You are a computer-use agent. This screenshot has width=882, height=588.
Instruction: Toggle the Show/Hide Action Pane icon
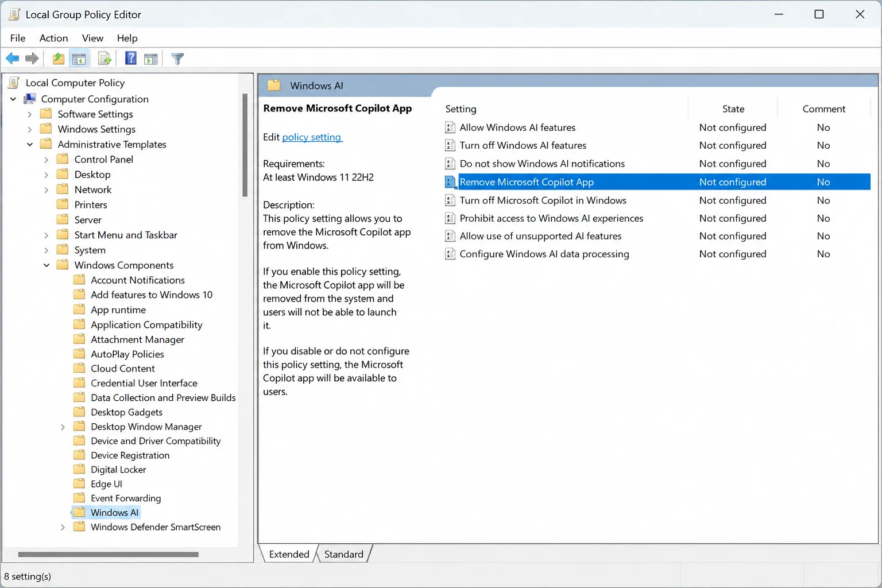click(151, 58)
